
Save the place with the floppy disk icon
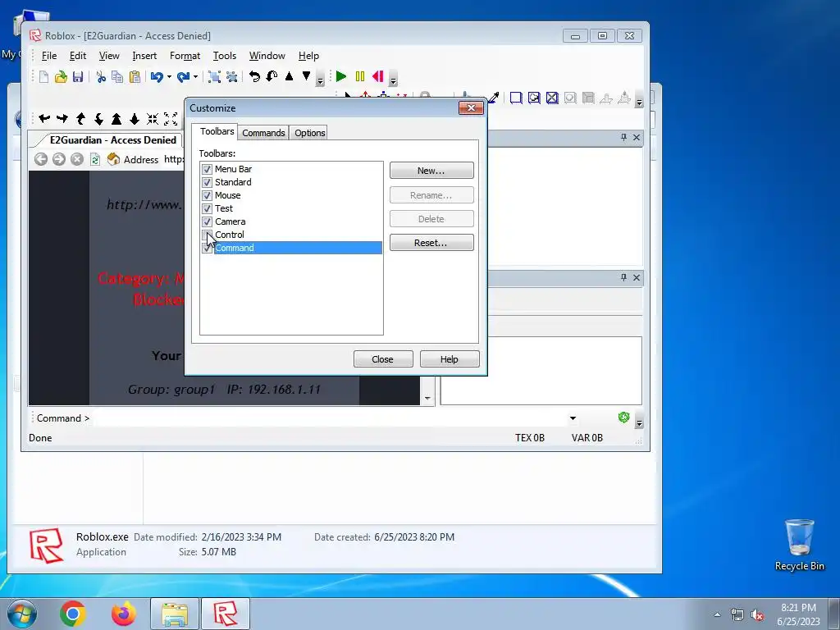[x=78, y=77]
